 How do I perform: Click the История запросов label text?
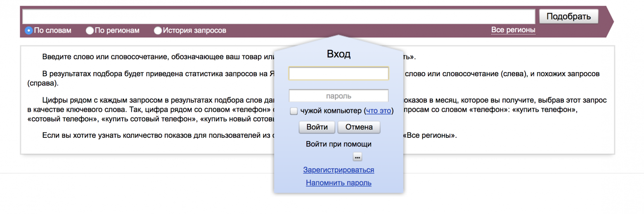click(x=194, y=30)
